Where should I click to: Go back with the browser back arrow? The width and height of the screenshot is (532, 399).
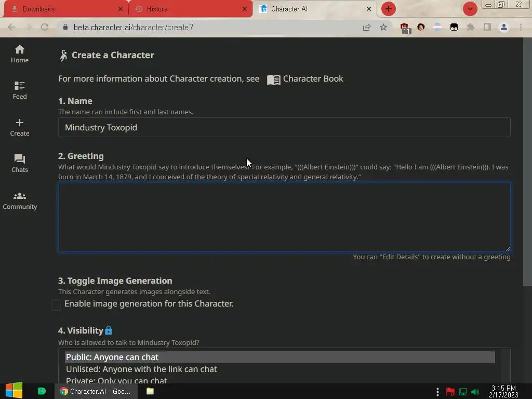[x=11, y=27]
